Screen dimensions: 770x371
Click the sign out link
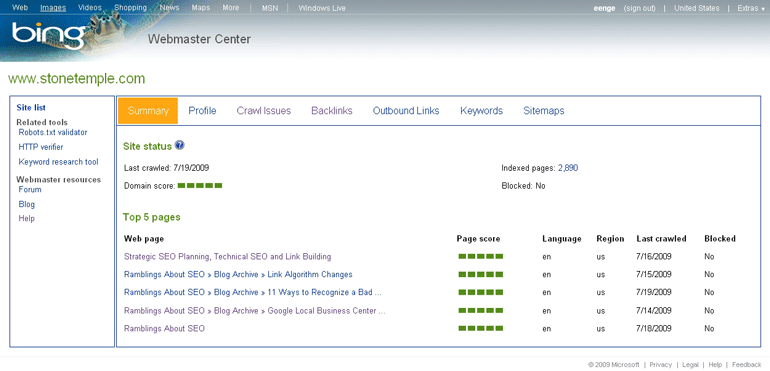pos(639,8)
